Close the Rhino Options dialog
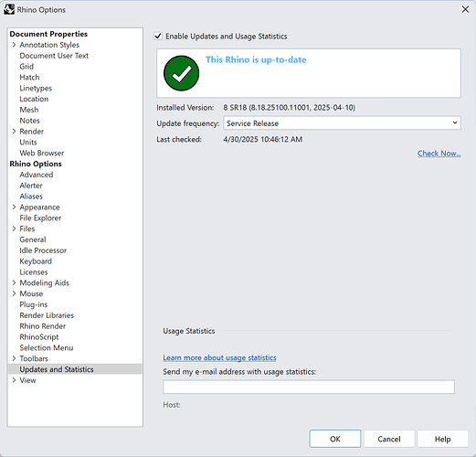 pyautogui.click(x=465, y=9)
